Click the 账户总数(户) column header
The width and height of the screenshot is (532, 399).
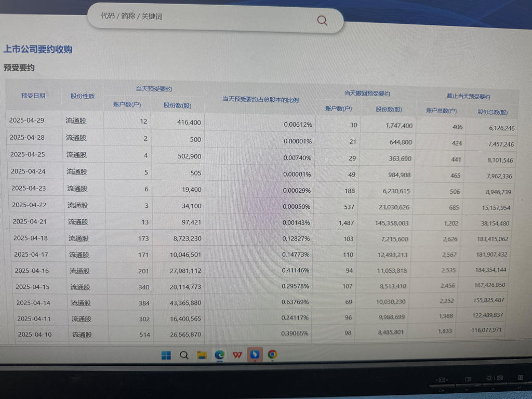tap(441, 111)
